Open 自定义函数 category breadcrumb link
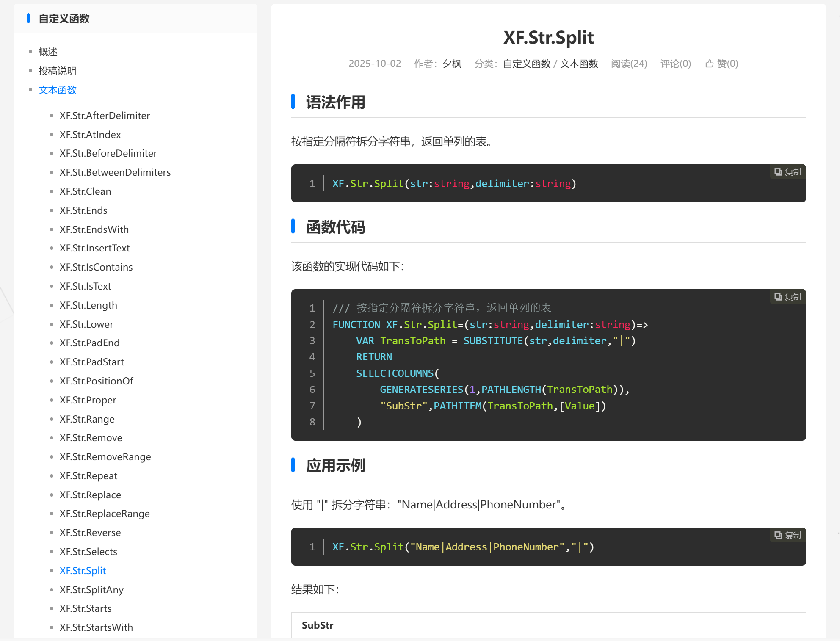Screen dimensions: 840x641 [x=527, y=64]
